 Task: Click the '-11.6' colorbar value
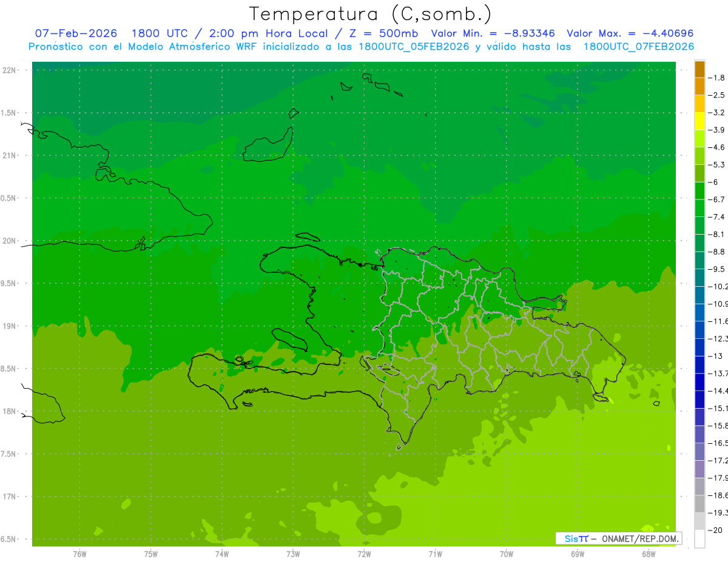(718, 321)
